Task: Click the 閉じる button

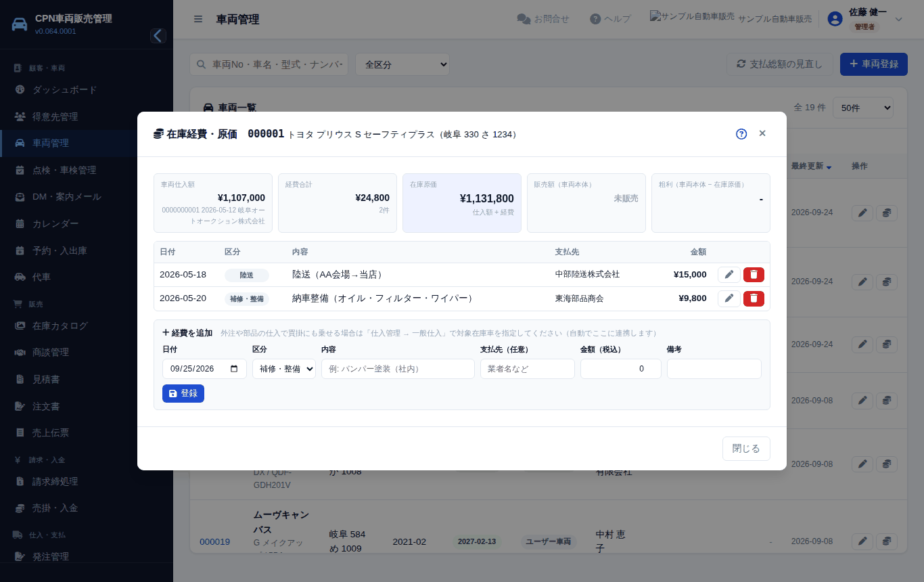Action: [746, 449]
